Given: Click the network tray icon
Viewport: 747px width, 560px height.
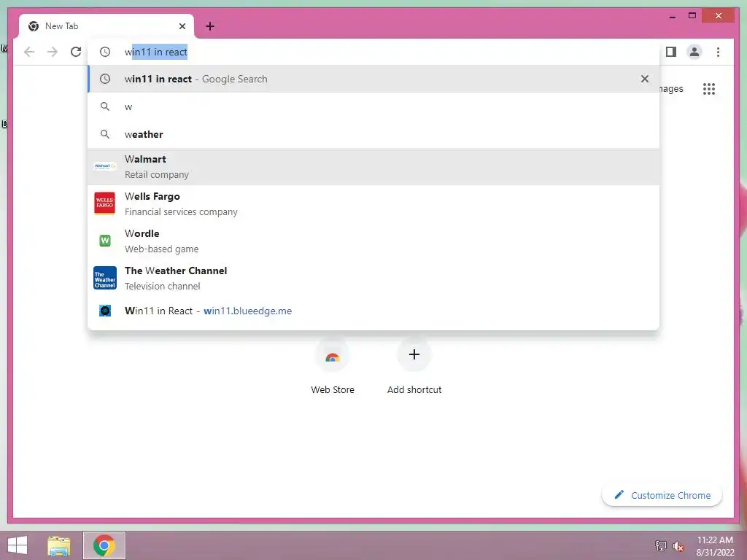Looking at the screenshot, I should [x=660, y=545].
